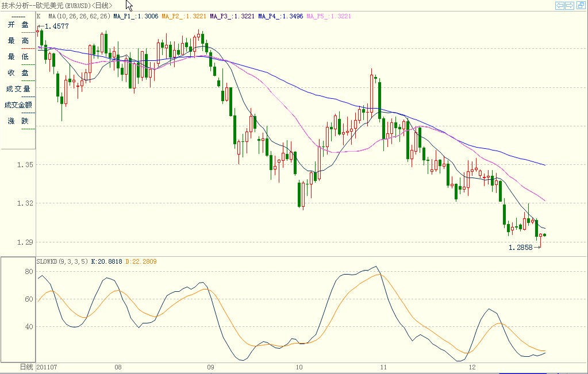
Task: Click the pink MA_P5_:1.3221 value
Action: click(329, 16)
